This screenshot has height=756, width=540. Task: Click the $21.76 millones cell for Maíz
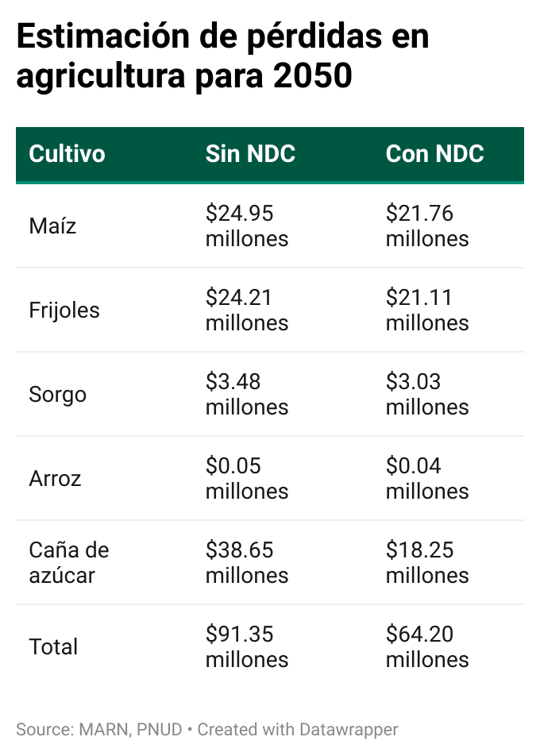(x=427, y=226)
